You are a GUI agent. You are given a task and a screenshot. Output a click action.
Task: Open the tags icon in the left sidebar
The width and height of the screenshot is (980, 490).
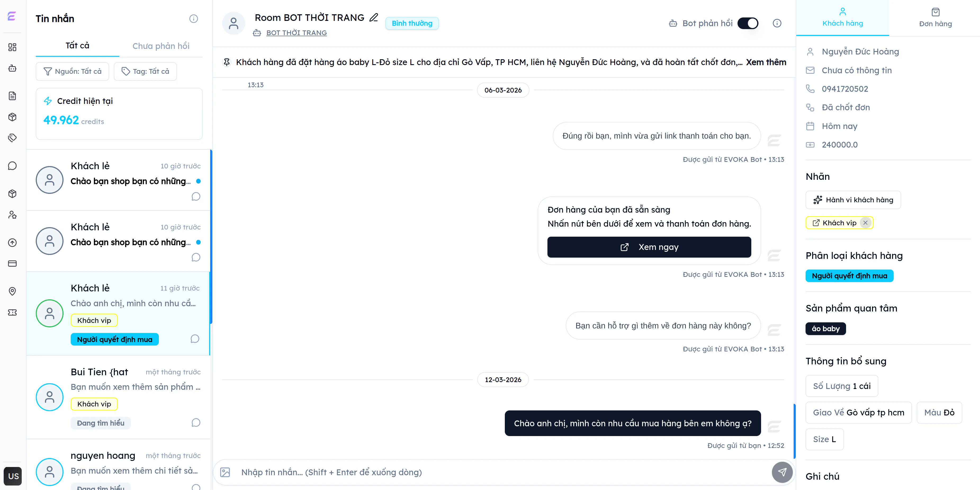point(12,138)
